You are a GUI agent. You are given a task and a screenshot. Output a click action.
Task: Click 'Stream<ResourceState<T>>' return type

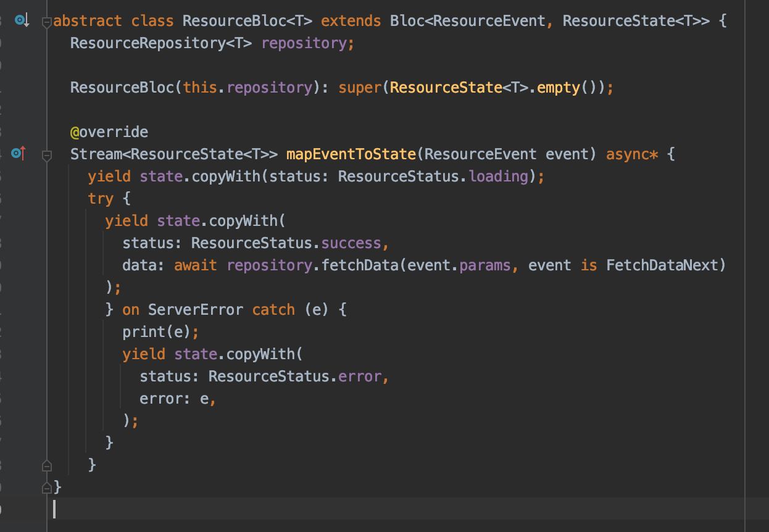(x=173, y=154)
